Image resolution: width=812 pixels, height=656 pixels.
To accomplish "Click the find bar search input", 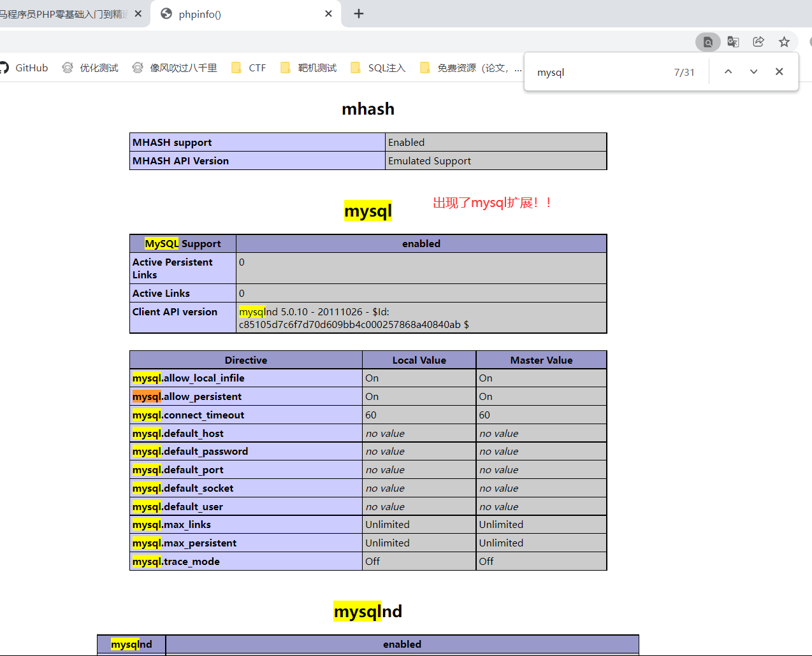I will pos(599,72).
